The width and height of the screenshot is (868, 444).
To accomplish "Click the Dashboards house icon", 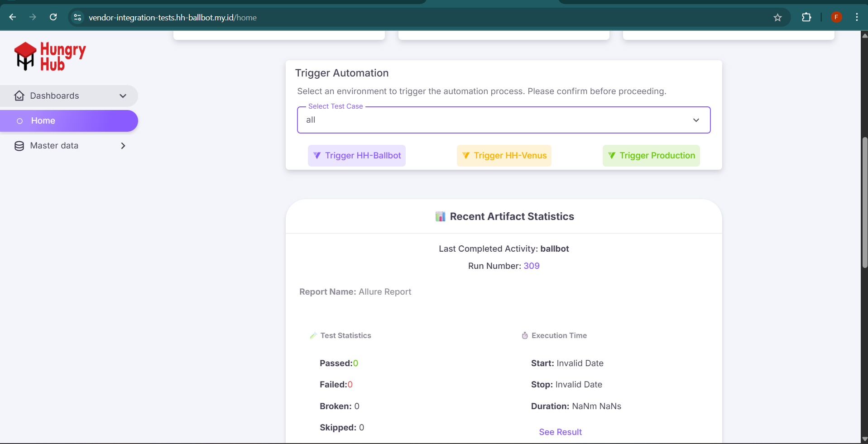I will [x=19, y=96].
